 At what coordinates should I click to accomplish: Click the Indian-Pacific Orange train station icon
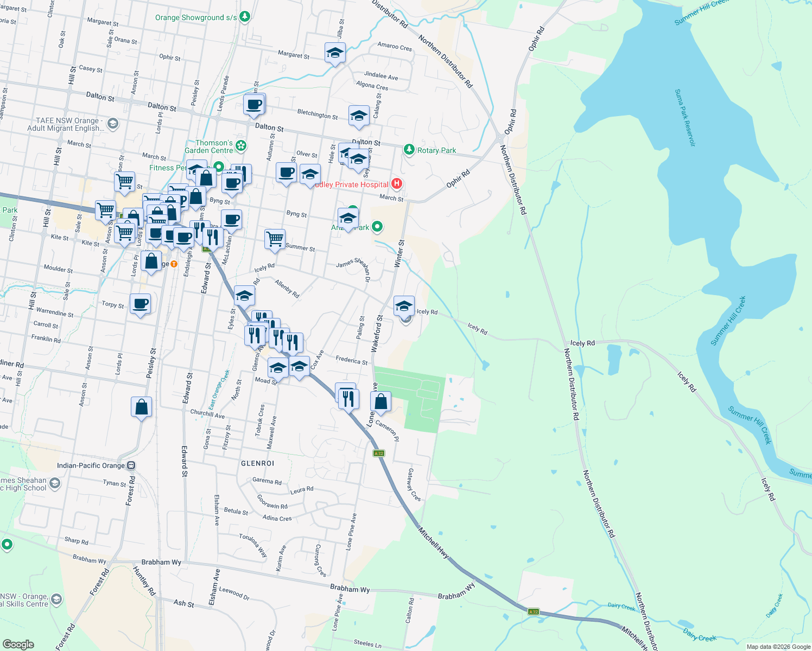(x=130, y=465)
